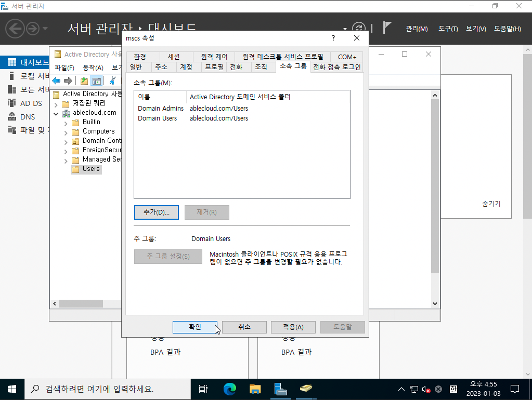Click Server Manager taskbar icon
This screenshot has height=400, width=532.
[x=281, y=389]
